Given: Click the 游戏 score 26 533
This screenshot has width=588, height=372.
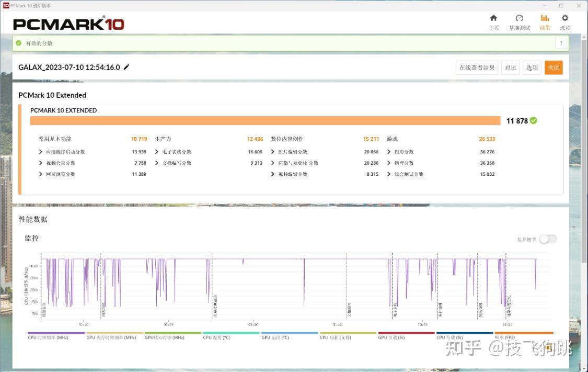Looking at the screenshot, I should pos(487,139).
